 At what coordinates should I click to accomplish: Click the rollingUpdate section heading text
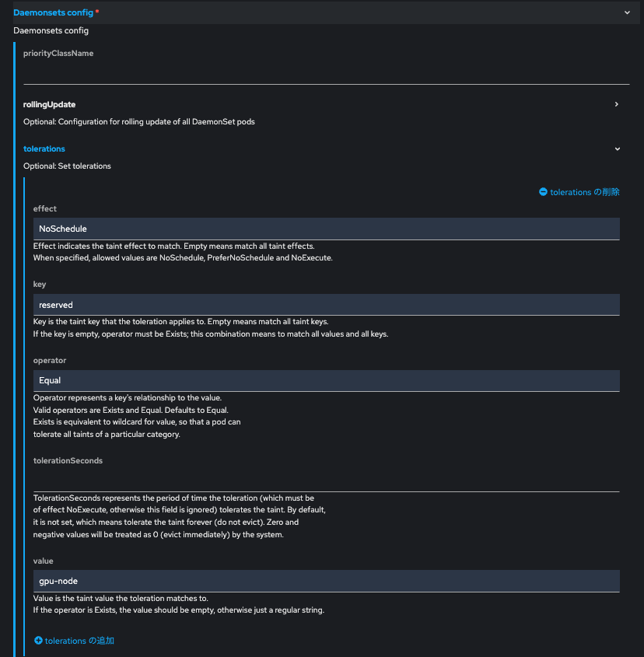[49, 104]
